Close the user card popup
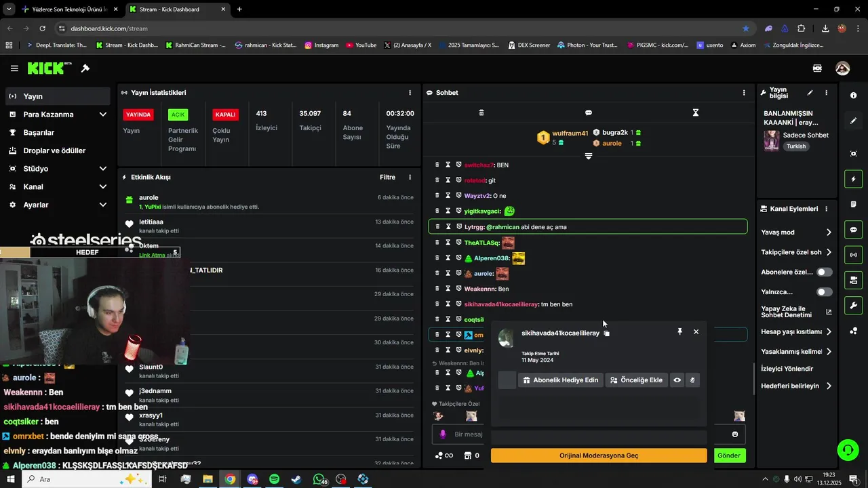 (696, 331)
